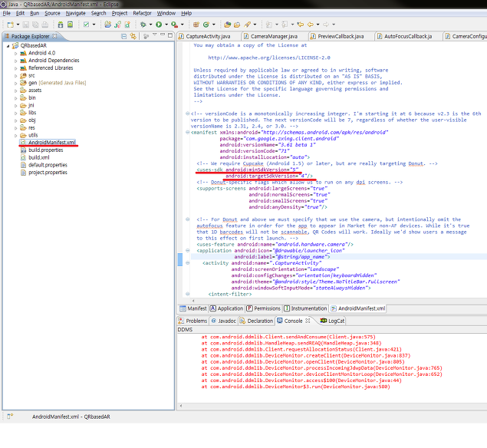Screen dimensions: 487x448
Task: Click the Run External Tools icon
Action: pyautogui.click(x=175, y=25)
